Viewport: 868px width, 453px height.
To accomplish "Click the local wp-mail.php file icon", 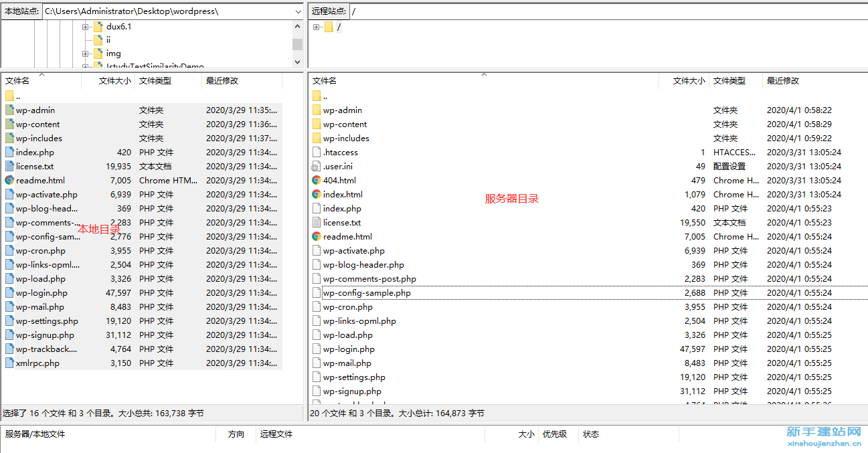I will click(9, 306).
